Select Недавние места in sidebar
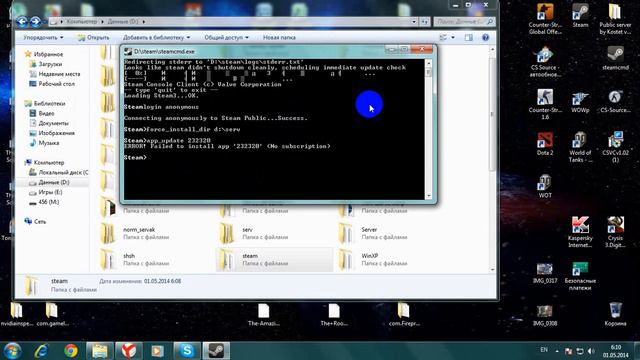The image size is (640, 360). [55, 74]
